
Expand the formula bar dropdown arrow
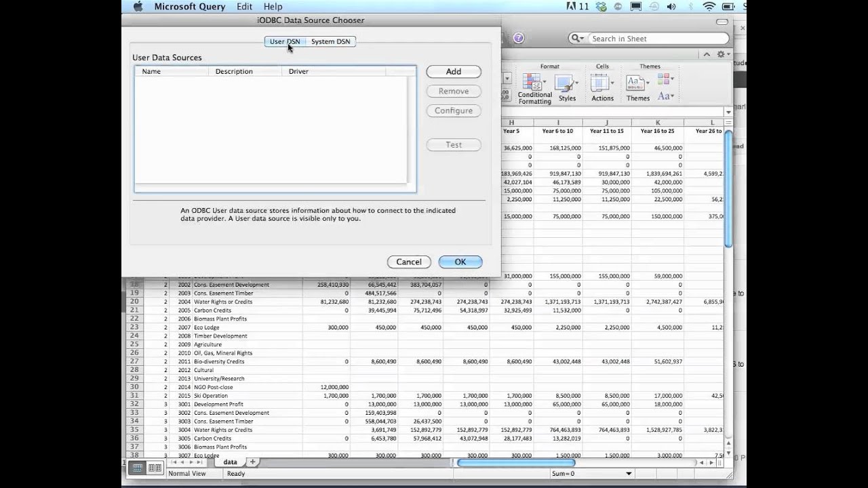728,112
